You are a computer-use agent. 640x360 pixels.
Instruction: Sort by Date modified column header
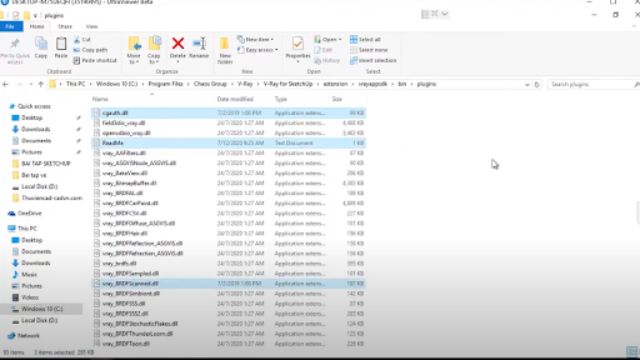click(235, 99)
